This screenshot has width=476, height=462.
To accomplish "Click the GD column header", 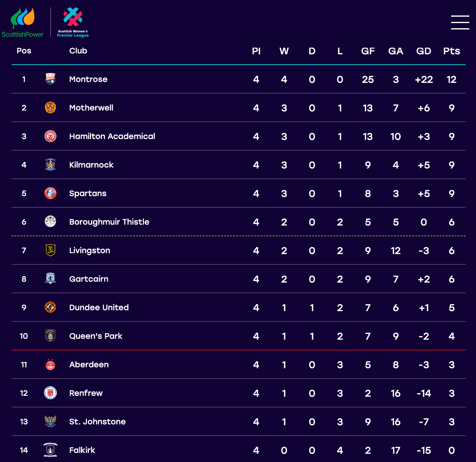I will point(424,51).
